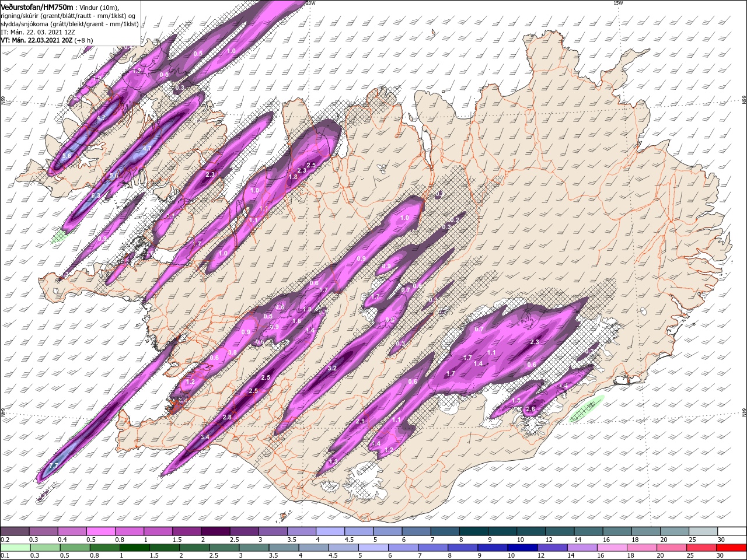Screen dimensions: 747x560
Task: Click the 0.1 label in bottom legend row
Action: click(x=5, y=556)
